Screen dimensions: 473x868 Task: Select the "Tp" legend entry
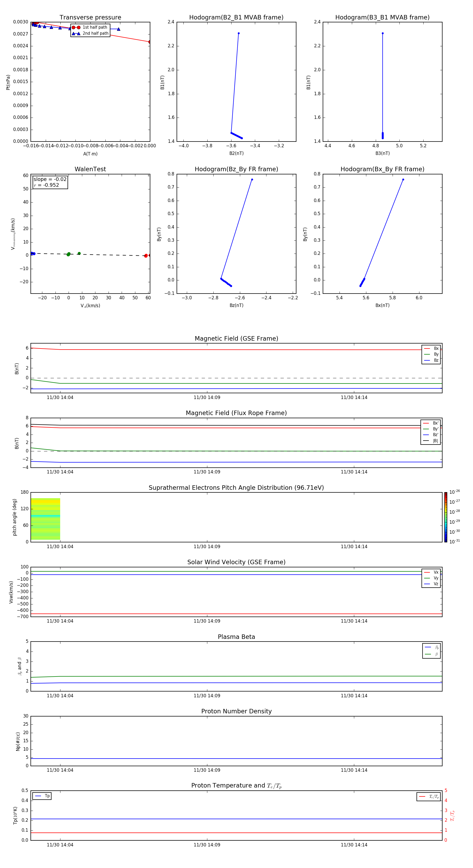(42, 796)
